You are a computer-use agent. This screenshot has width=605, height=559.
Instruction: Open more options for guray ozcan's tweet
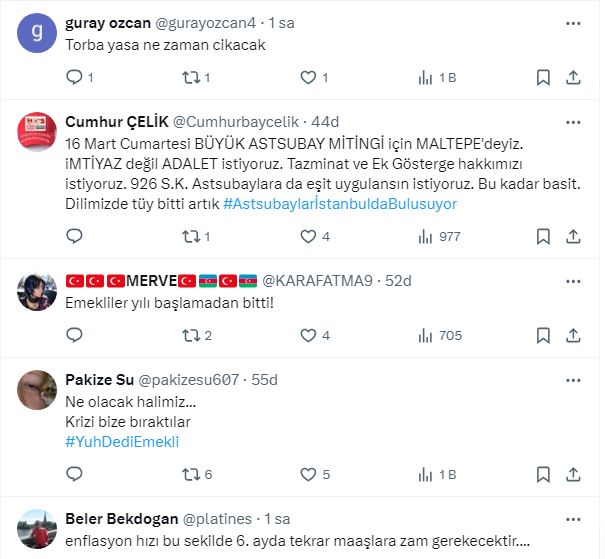point(574,22)
